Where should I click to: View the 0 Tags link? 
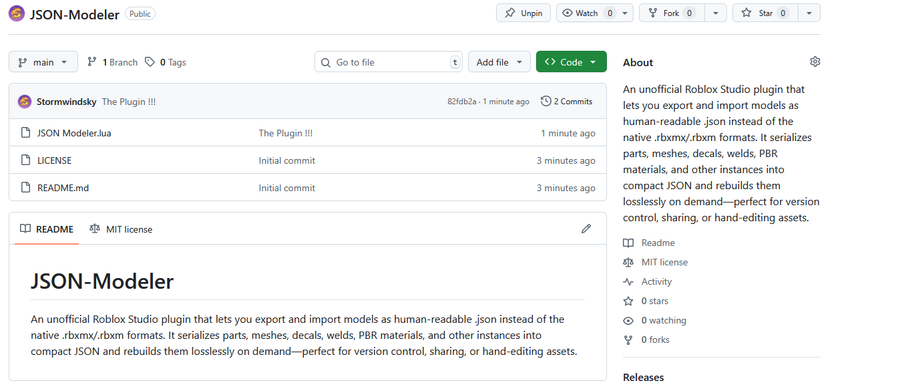tap(166, 62)
